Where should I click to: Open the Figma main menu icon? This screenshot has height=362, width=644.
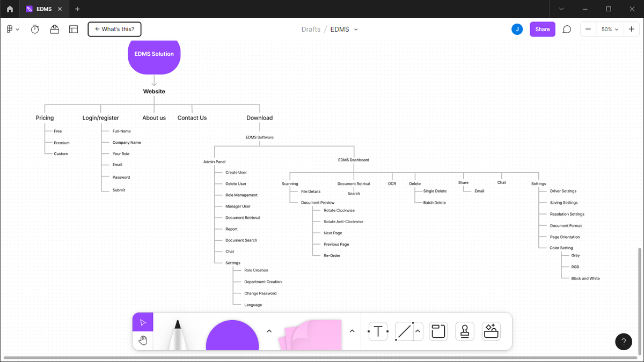[13, 29]
